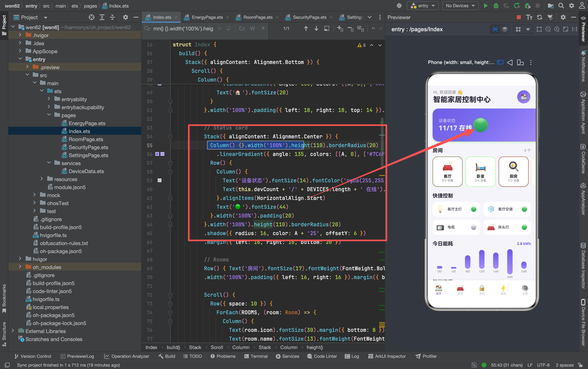Open Version Control tool window

tap(33, 356)
